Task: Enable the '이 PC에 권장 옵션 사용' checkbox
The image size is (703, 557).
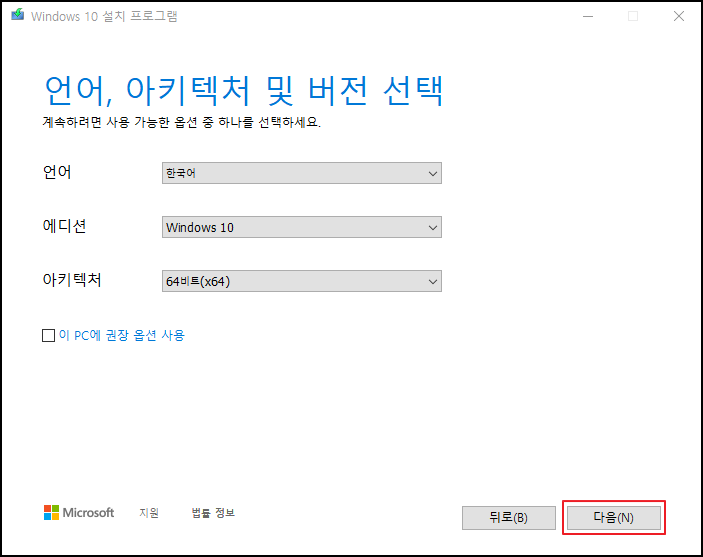Action: coord(48,335)
